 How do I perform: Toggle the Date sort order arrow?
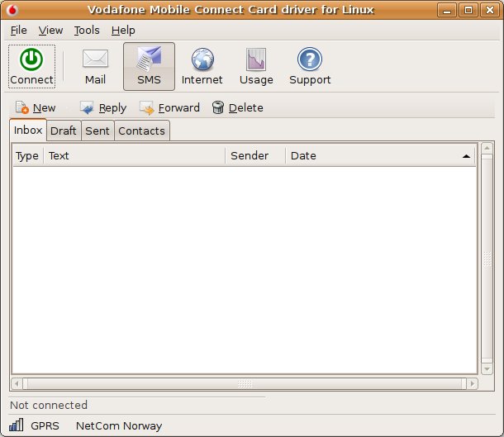466,156
